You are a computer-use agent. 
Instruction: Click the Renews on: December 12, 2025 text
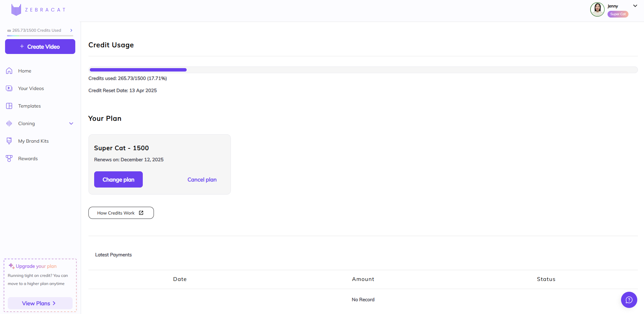click(x=129, y=160)
